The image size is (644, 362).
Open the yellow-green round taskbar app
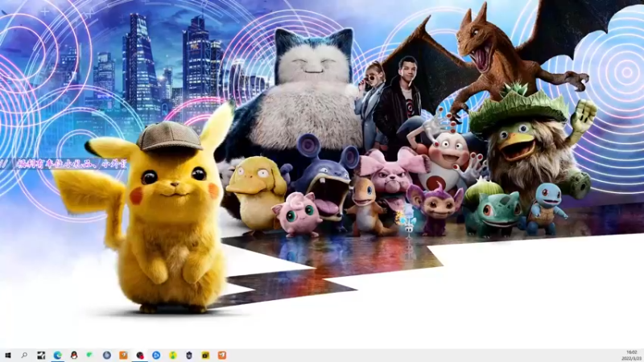coord(173,356)
